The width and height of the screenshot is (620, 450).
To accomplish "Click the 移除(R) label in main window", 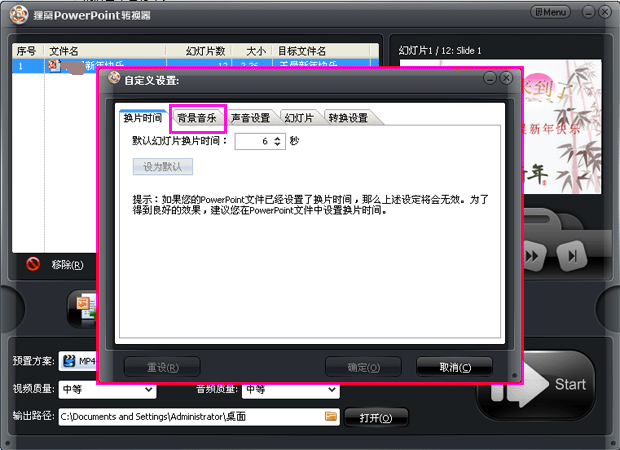I will tap(67, 265).
